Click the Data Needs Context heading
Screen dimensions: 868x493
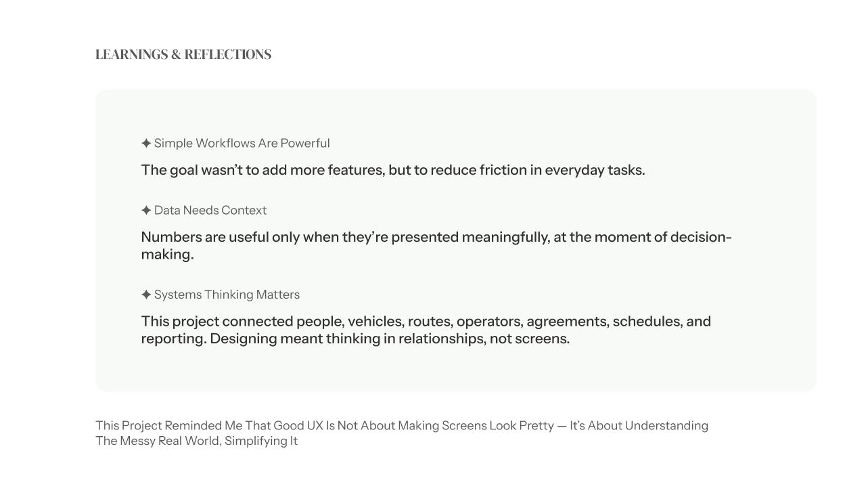[x=210, y=211]
